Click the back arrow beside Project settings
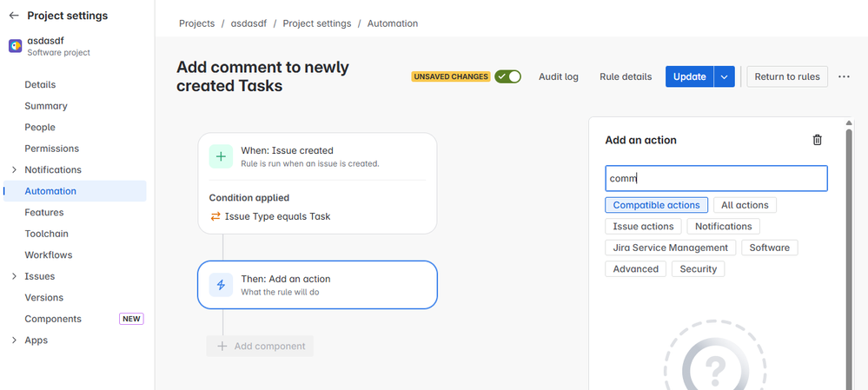The image size is (868, 390). (14, 16)
